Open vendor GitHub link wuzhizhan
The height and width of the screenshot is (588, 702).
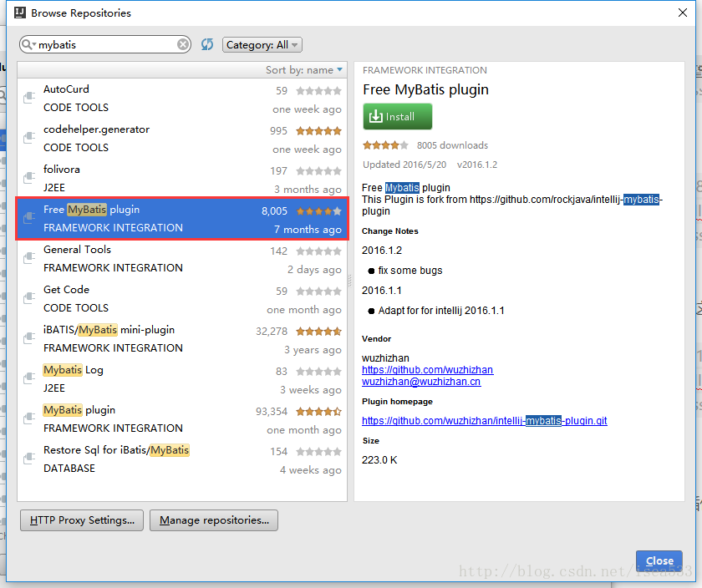click(x=428, y=370)
